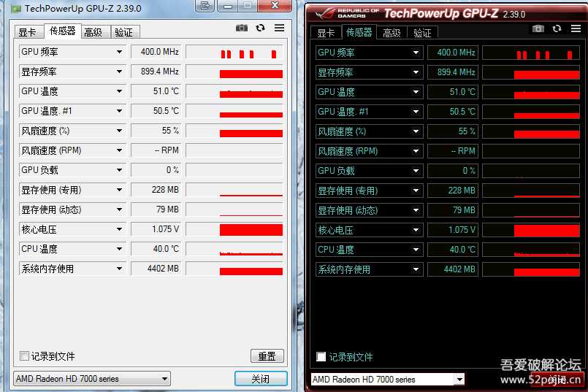Click the refresh icon in left GPU-Z window

coord(260,28)
